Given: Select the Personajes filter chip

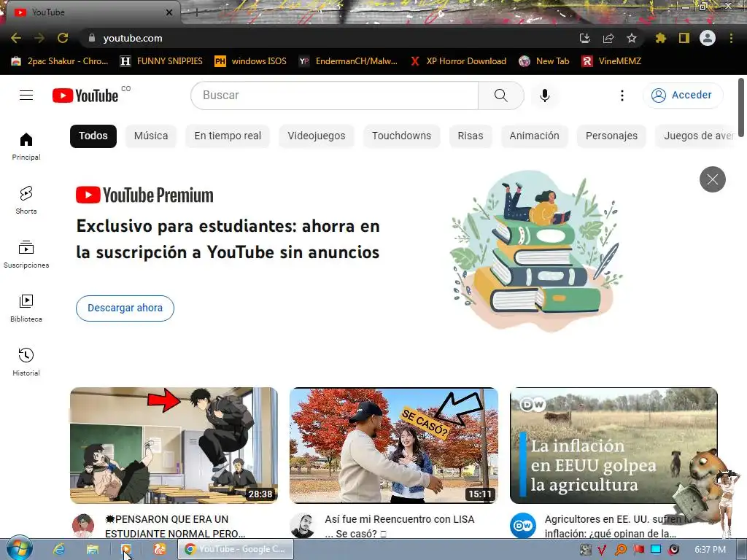Looking at the screenshot, I should pyautogui.click(x=612, y=136).
